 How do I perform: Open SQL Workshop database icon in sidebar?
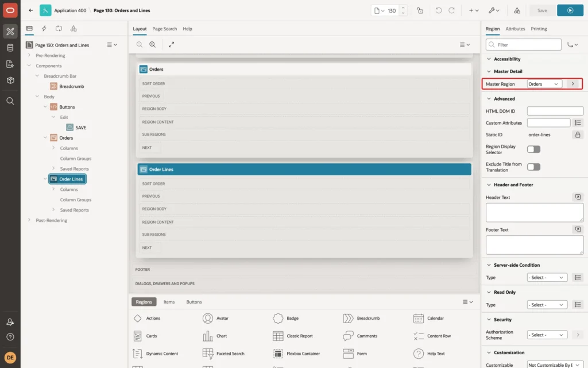pos(10,48)
